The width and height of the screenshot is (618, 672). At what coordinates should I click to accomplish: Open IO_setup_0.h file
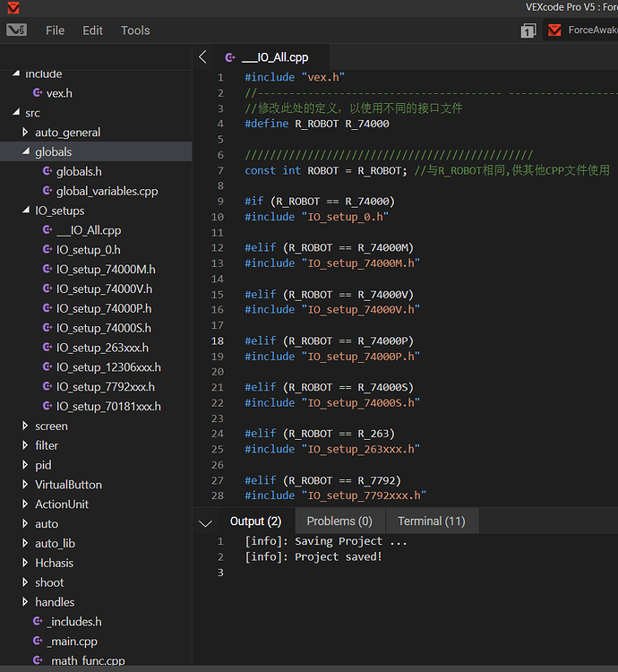(89, 250)
